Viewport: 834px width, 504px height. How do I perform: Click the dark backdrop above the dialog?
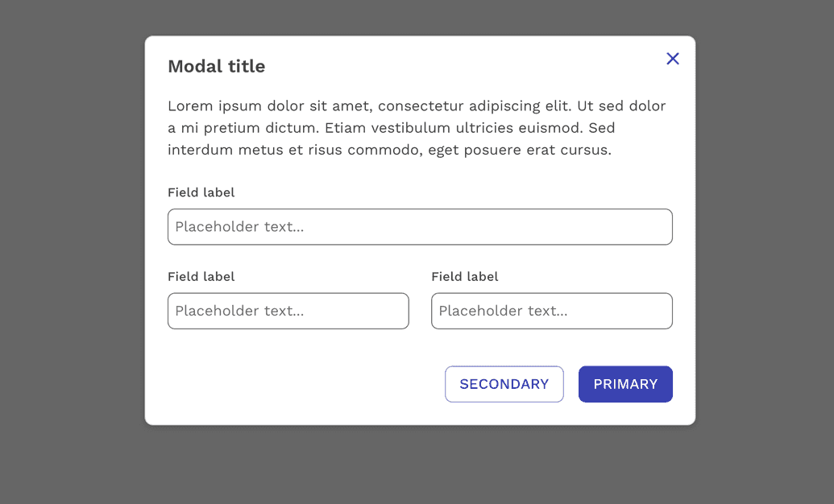coord(419,18)
